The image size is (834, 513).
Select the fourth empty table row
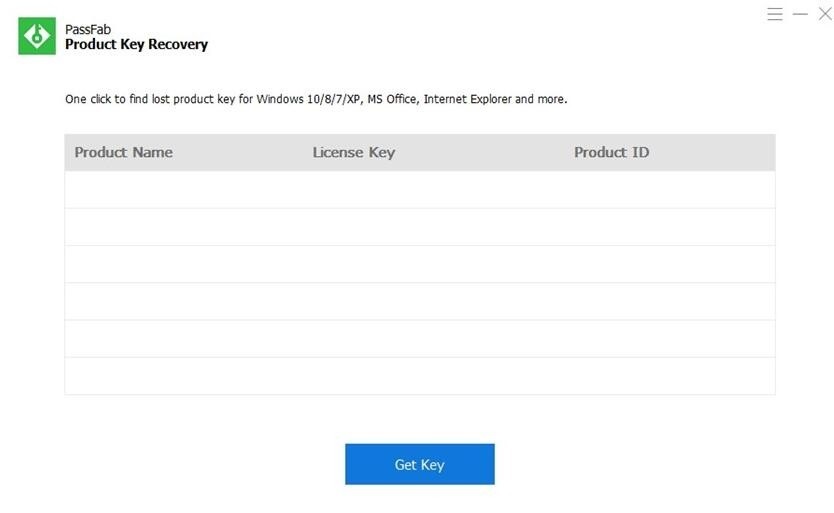(419, 301)
